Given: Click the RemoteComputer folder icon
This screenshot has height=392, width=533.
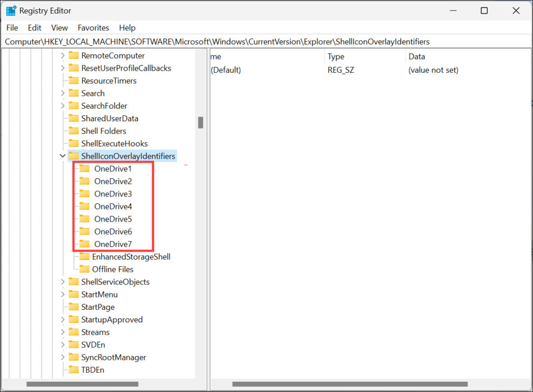Looking at the screenshot, I should coord(74,55).
